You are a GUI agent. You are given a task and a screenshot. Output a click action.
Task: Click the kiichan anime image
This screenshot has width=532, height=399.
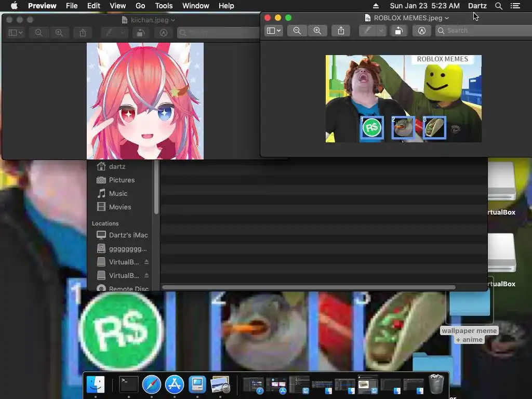tap(145, 101)
